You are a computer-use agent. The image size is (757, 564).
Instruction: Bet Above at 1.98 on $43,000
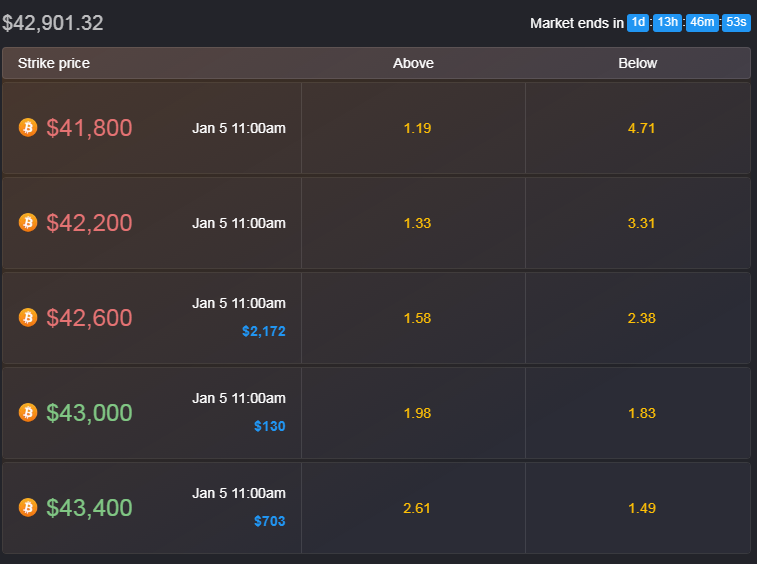pyautogui.click(x=416, y=413)
